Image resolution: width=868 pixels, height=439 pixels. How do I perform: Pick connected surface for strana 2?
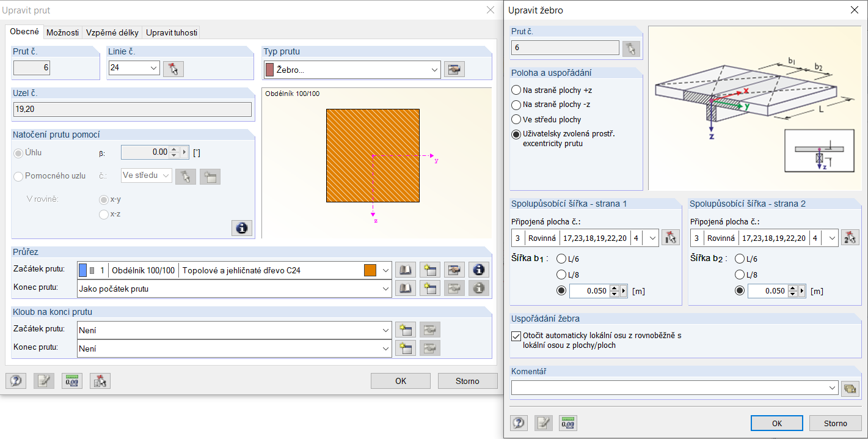point(850,238)
